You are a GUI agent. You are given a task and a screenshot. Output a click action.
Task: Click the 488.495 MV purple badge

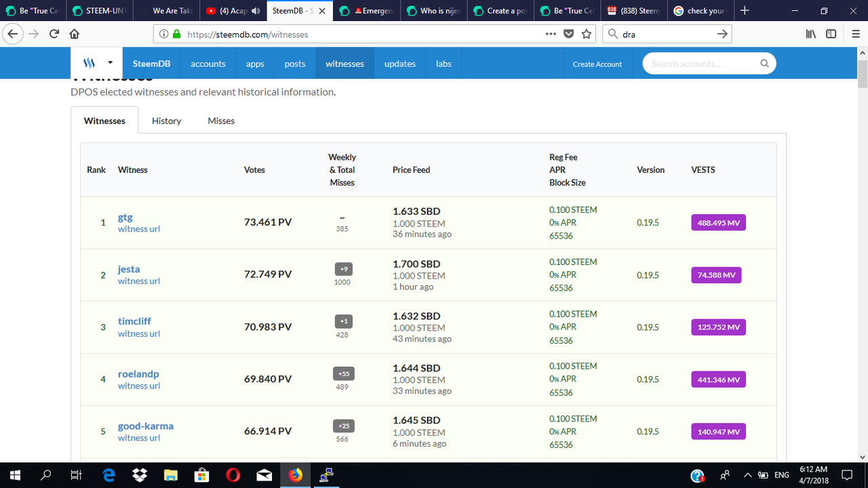718,222
